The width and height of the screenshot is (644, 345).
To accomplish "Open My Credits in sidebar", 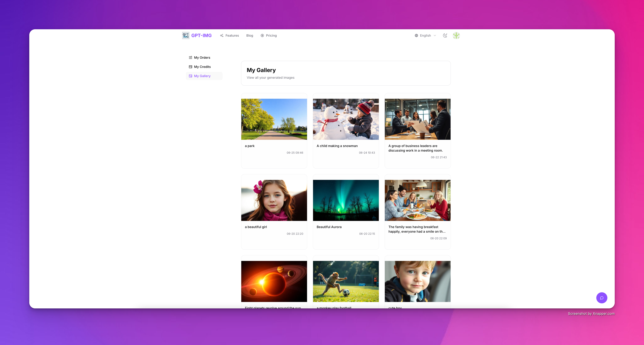I will tap(204, 67).
